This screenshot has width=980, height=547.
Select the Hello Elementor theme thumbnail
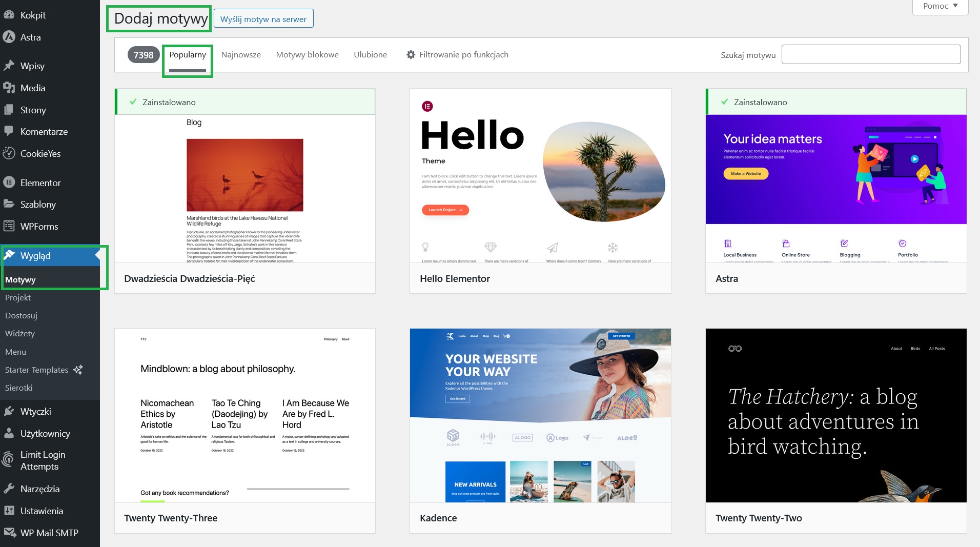tap(540, 176)
